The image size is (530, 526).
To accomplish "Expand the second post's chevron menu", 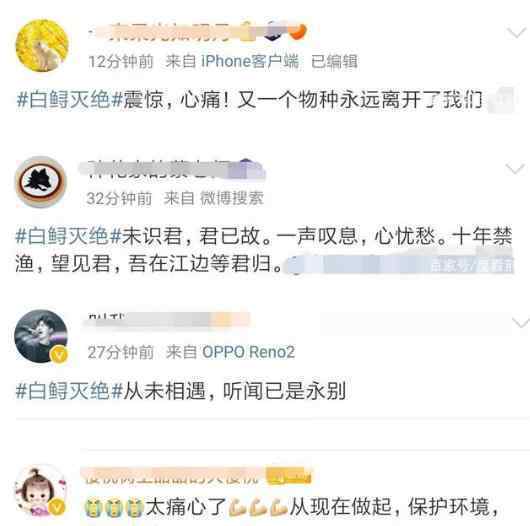I will coord(515,168).
